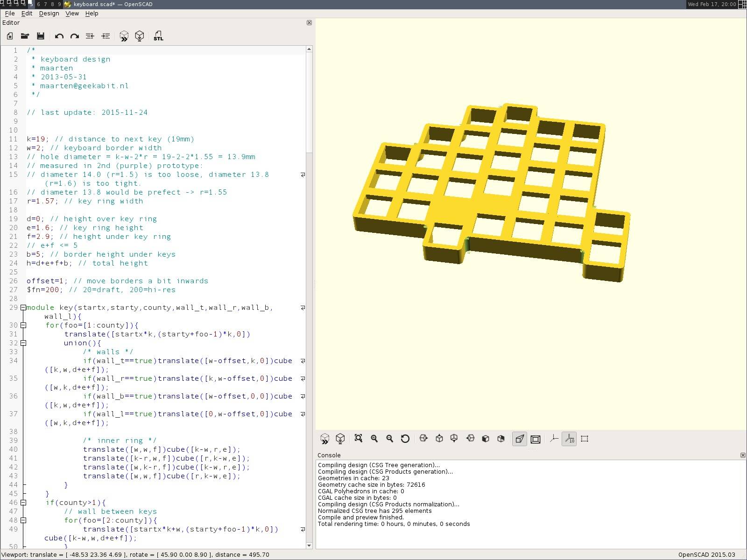Viewport: 747px width, 560px height.
Task: Reset view with the circular arrow icon
Action: click(405, 438)
